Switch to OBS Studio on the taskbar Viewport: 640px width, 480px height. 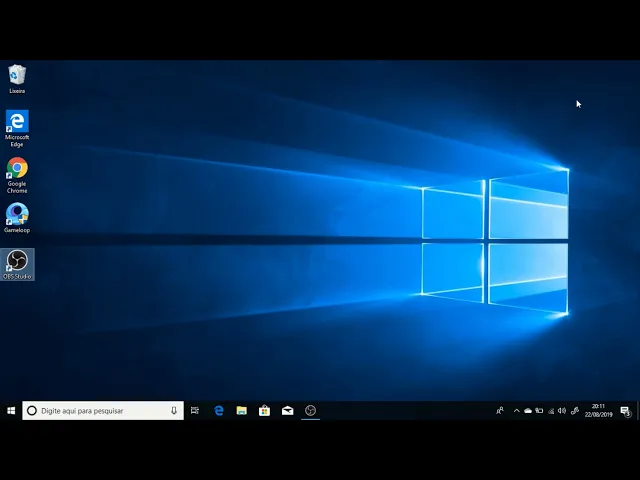point(310,411)
